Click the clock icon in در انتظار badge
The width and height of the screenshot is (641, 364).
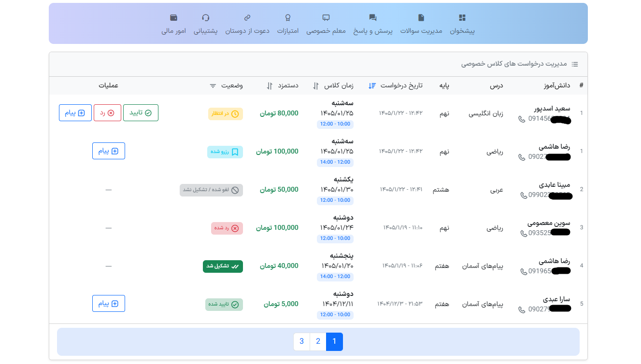click(x=235, y=114)
